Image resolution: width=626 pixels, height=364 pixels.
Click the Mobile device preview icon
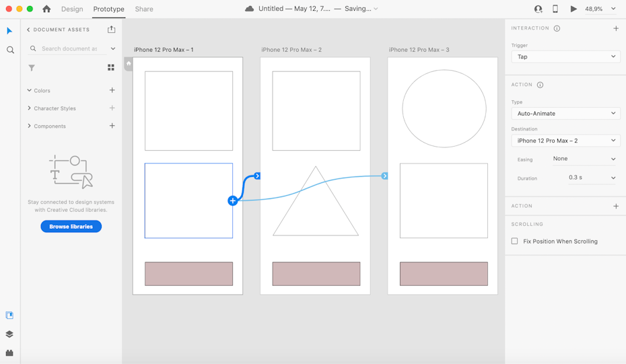click(555, 9)
